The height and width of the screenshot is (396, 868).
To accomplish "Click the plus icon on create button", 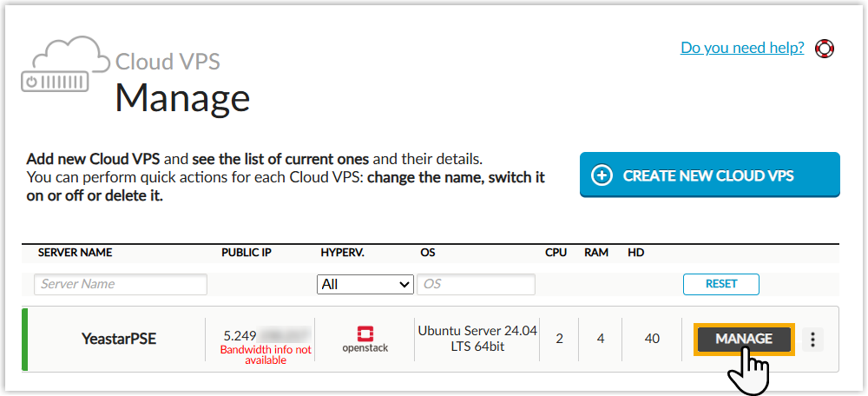I will coord(602,175).
